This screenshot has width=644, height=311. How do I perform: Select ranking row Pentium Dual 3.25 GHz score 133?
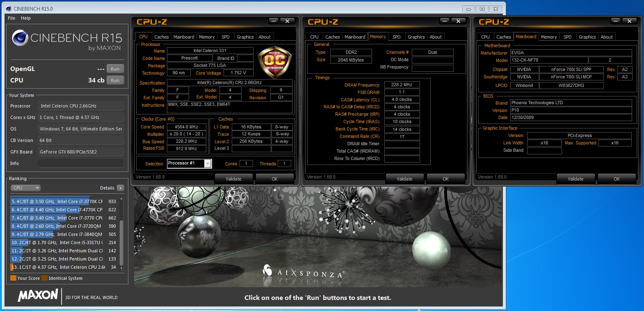[64, 259]
